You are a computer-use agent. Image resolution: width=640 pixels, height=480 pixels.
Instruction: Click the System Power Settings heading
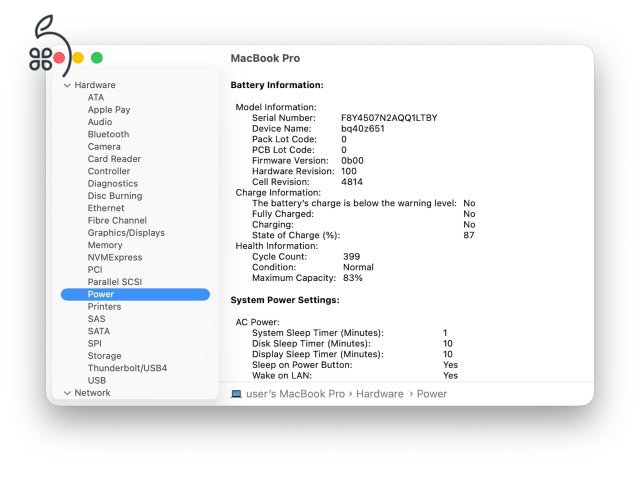tap(285, 300)
